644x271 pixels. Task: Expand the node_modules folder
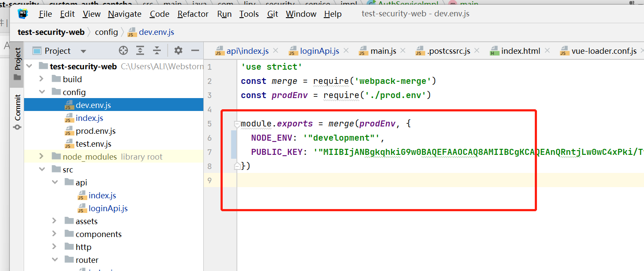pyautogui.click(x=42, y=157)
